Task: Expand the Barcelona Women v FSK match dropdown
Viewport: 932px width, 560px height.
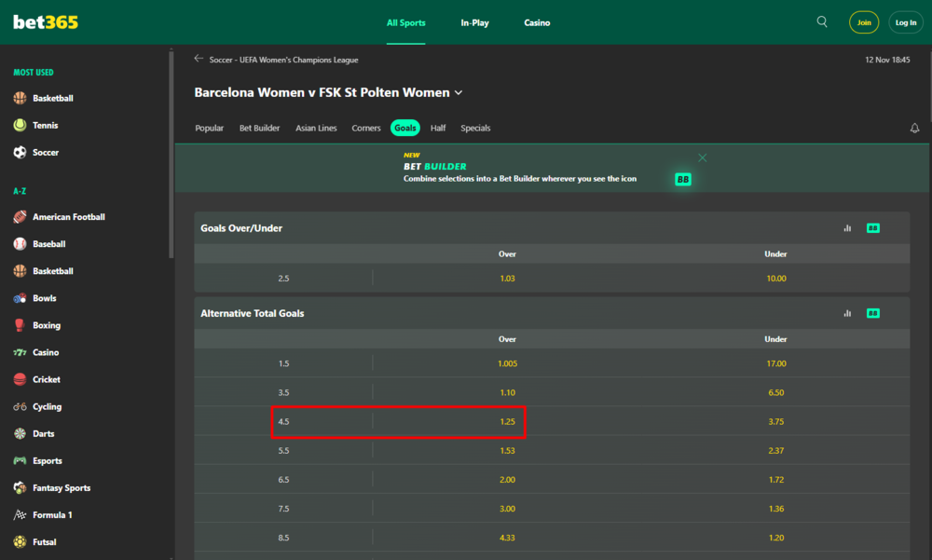Action: click(x=459, y=93)
